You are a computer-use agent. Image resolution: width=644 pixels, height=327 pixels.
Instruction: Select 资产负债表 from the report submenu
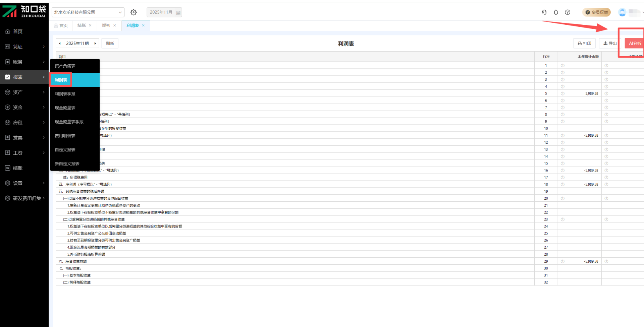click(x=65, y=66)
